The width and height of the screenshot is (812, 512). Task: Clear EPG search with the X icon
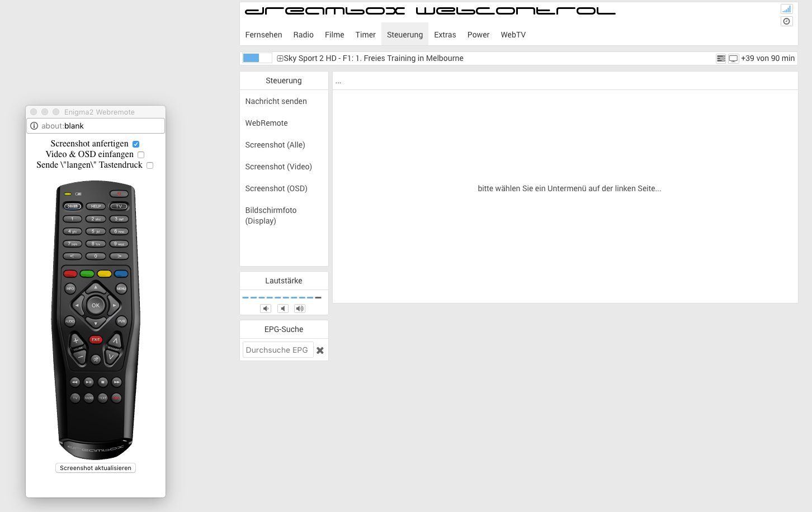point(320,350)
